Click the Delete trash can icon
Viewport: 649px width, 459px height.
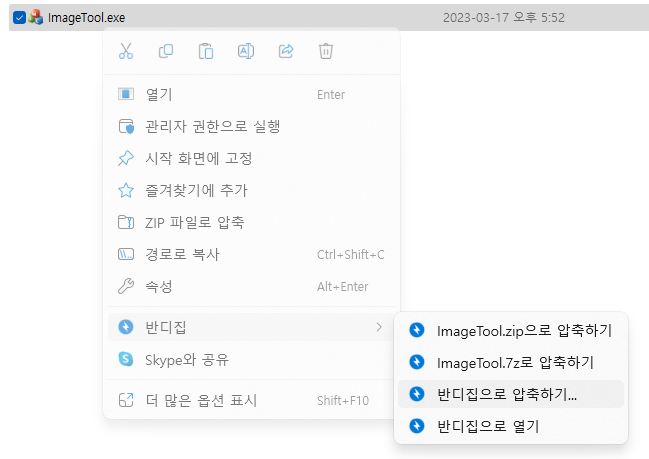click(x=326, y=51)
